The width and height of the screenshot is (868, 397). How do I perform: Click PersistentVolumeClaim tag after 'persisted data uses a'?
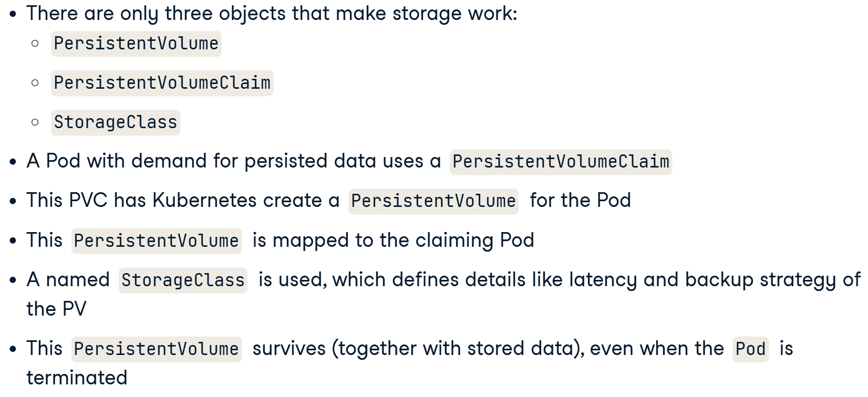[561, 161]
